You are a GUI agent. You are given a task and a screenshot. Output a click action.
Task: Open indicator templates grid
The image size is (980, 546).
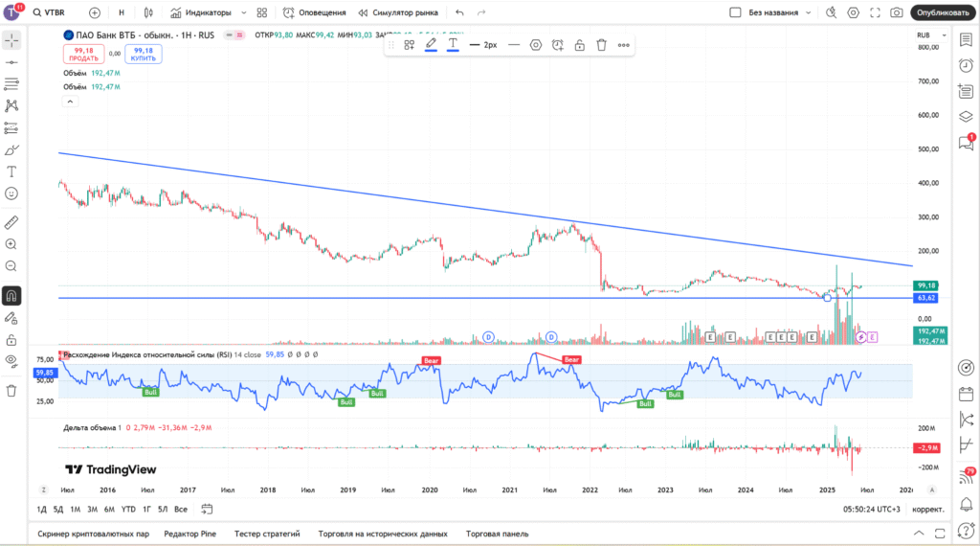[x=262, y=12]
